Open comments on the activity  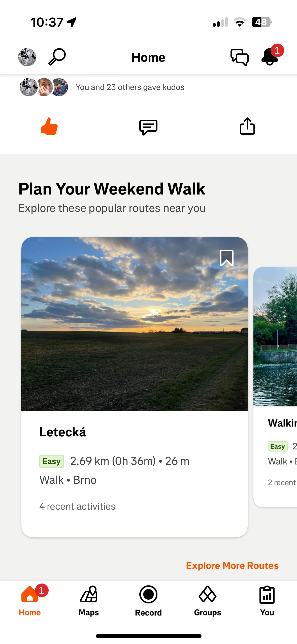tap(148, 127)
